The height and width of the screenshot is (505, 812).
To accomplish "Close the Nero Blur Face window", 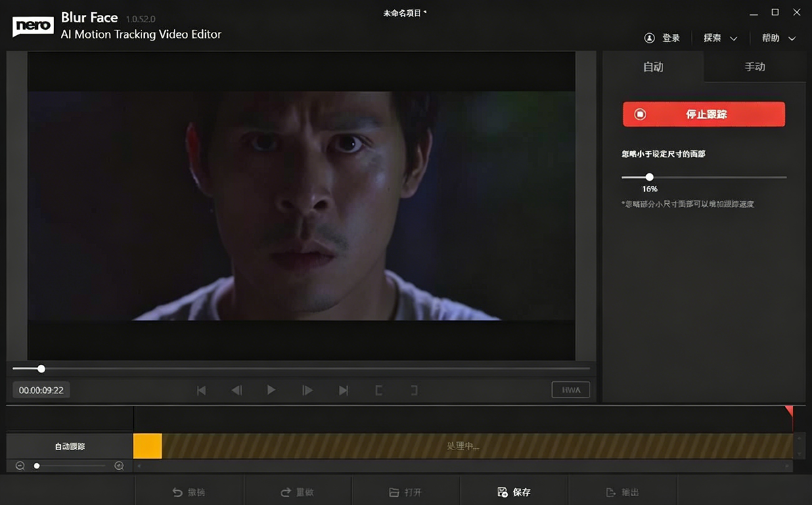I will click(x=796, y=12).
